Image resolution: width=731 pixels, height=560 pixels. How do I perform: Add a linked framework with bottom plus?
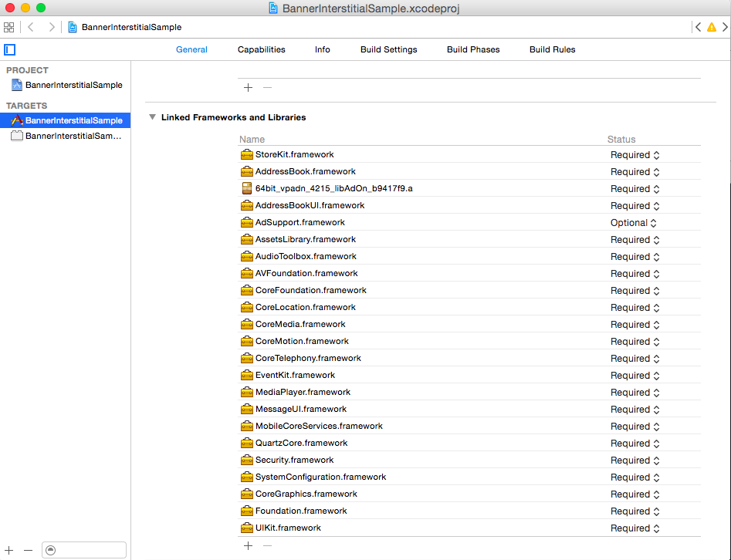[x=248, y=545]
